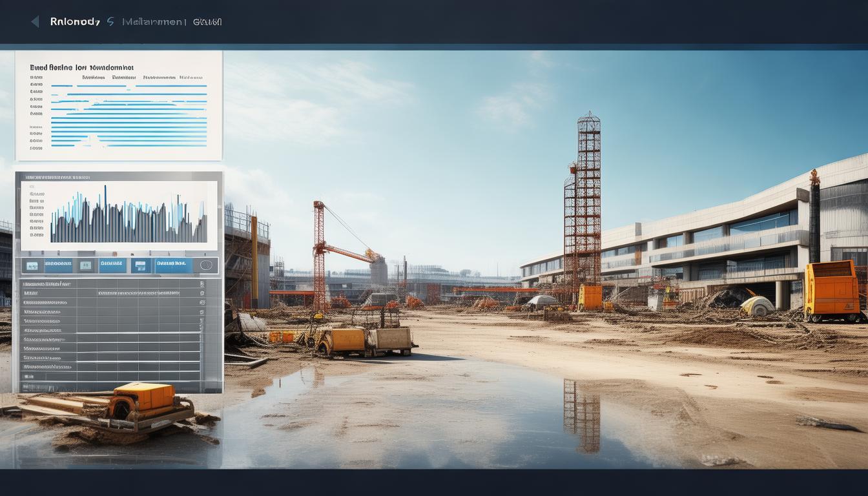Screen dimensions: 868x496
Task: Click the blue S icon in header
Action: [x=110, y=21]
